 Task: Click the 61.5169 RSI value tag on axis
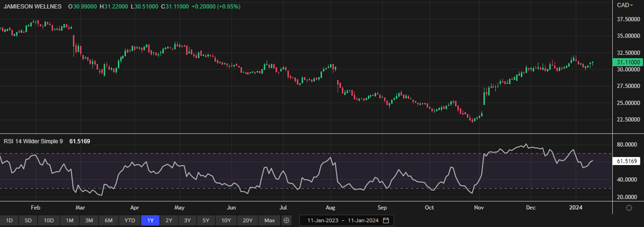click(x=627, y=161)
